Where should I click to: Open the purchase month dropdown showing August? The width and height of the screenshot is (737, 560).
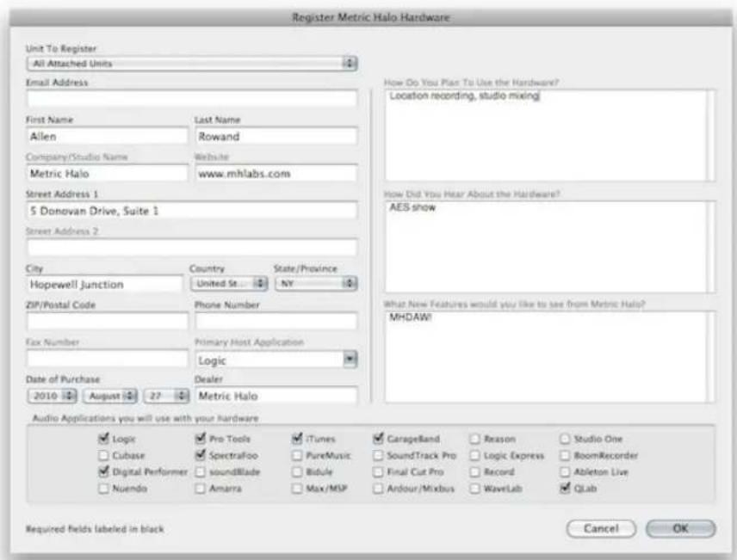point(110,396)
